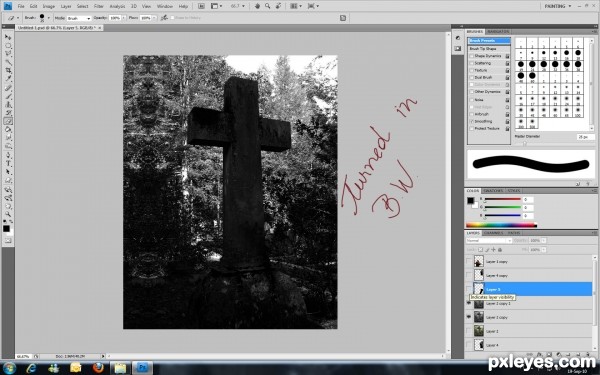This screenshot has height=375, width=600.
Task: Enable Other Dynamics checkbox
Action: tap(471, 92)
